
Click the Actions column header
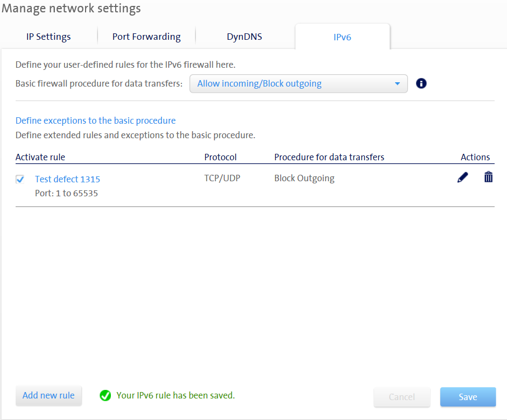pyautogui.click(x=475, y=157)
